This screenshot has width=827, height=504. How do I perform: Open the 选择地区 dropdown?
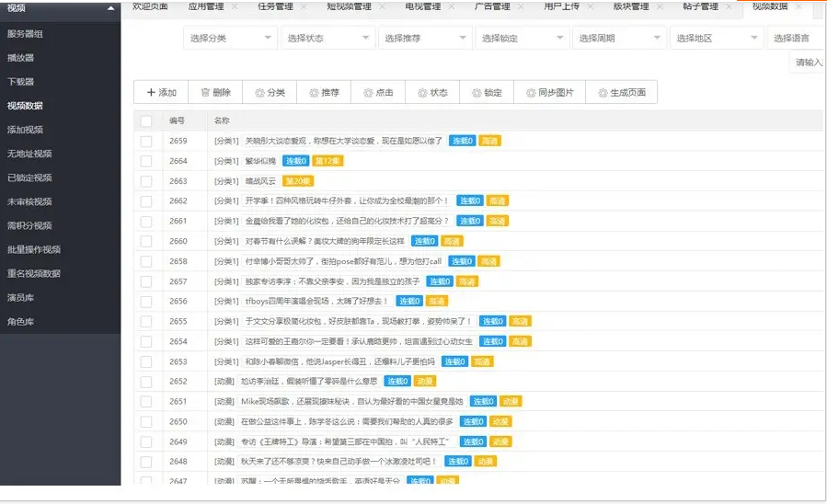[x=717, y=38]
